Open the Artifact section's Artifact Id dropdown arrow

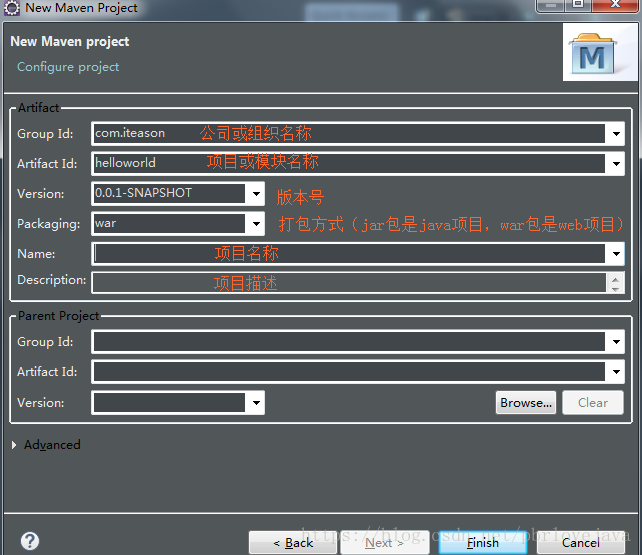pos(616,164)
